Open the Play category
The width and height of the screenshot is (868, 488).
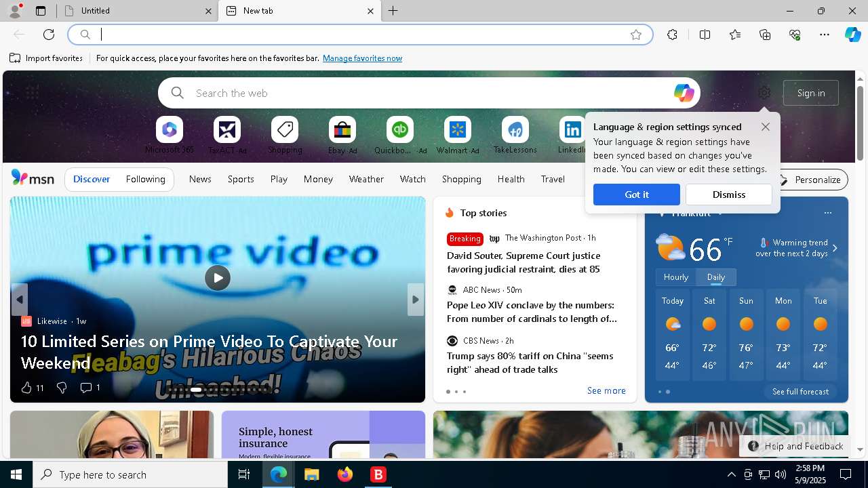(279, 179)
